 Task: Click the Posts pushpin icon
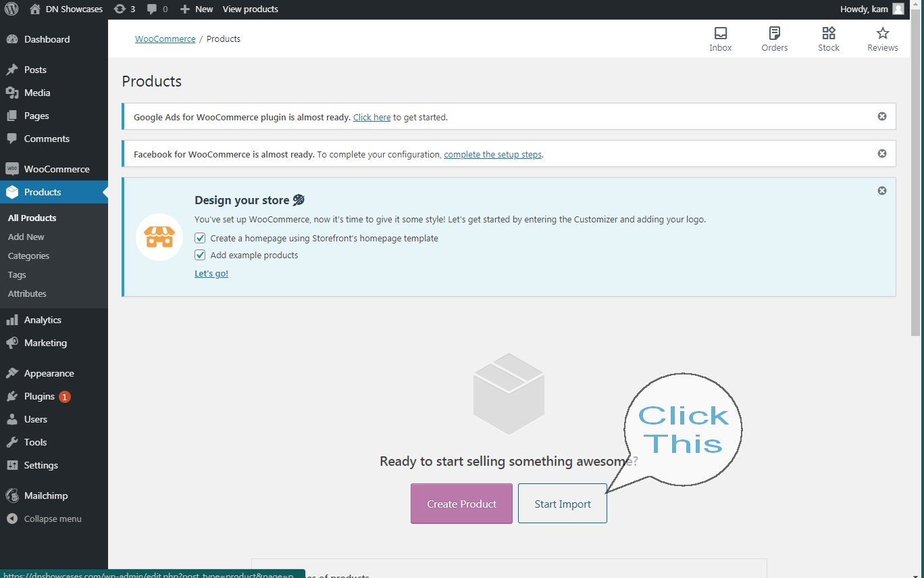[x=12, y=70]
